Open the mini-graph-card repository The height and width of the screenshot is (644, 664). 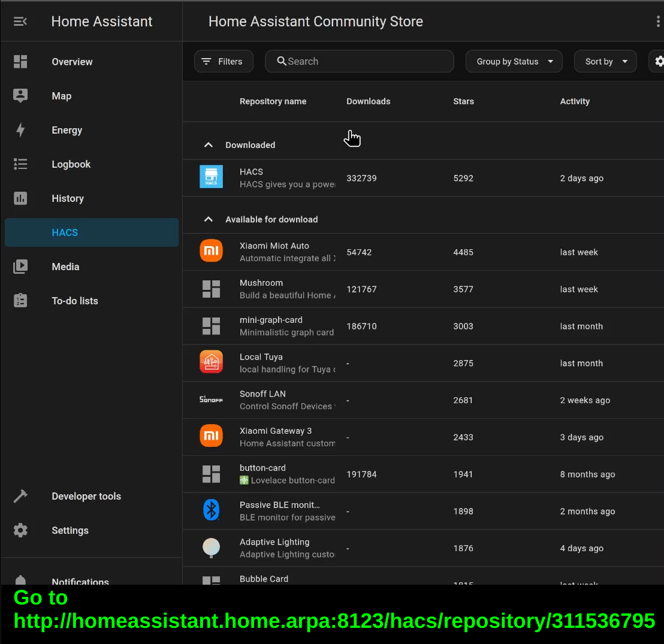[x=424, y=326]
